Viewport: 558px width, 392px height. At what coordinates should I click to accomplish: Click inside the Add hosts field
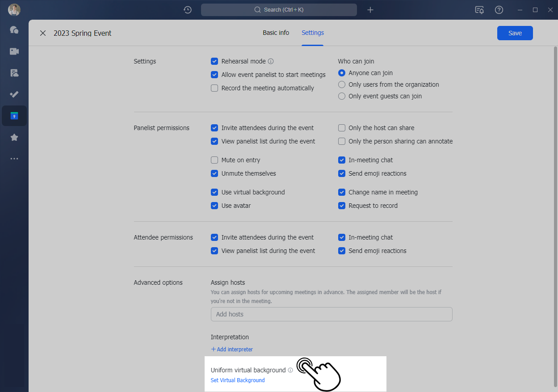tap(331, 314)
